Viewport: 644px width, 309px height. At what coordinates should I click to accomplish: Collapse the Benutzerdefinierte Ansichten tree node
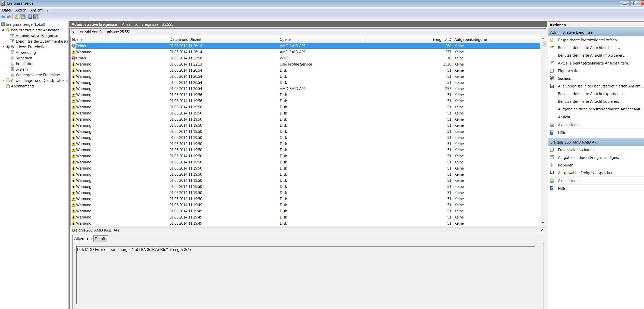coord(3,30)
